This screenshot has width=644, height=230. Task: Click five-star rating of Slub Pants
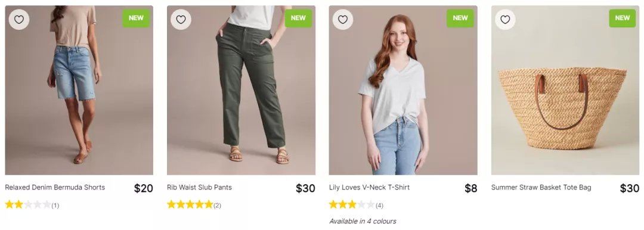(x=190, y=204)
